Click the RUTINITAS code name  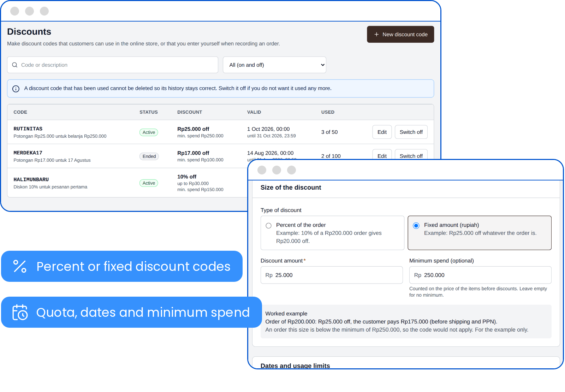28,129
